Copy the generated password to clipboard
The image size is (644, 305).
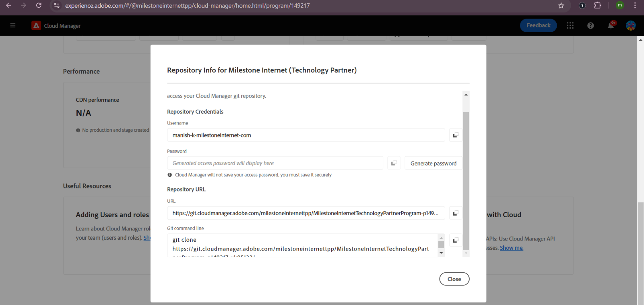(394, 163)
